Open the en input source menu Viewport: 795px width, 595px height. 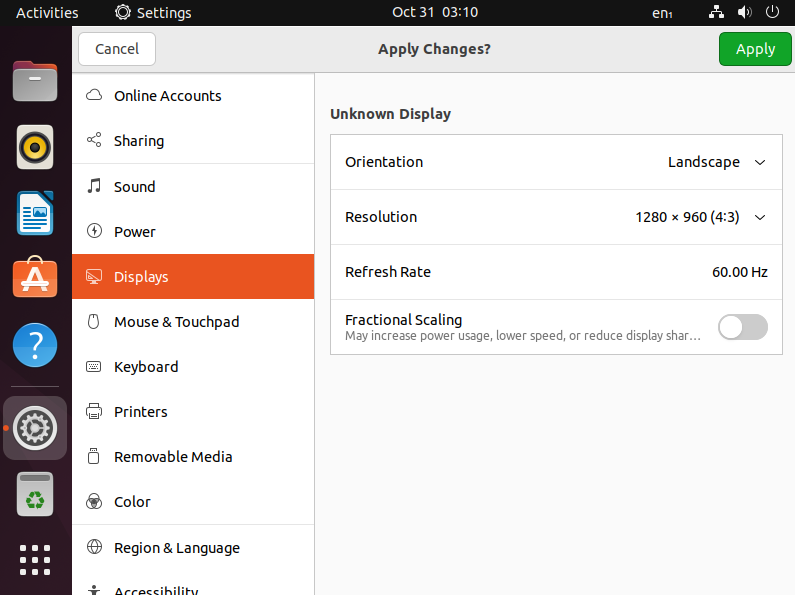click(x=662, y=13)
